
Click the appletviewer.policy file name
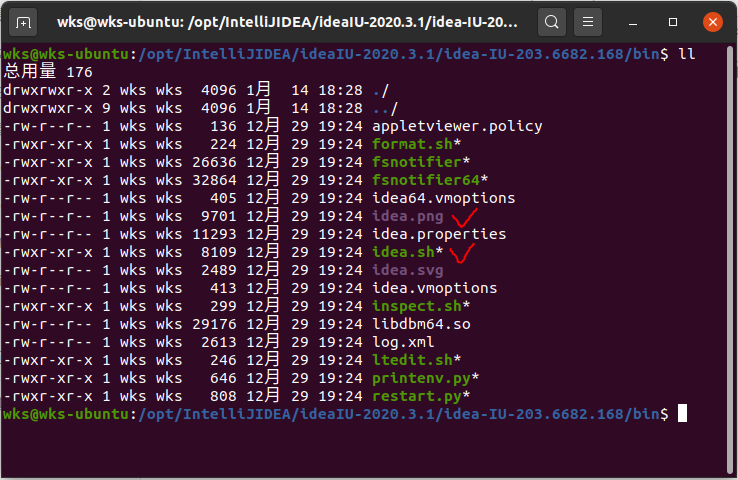click(457, 126)
